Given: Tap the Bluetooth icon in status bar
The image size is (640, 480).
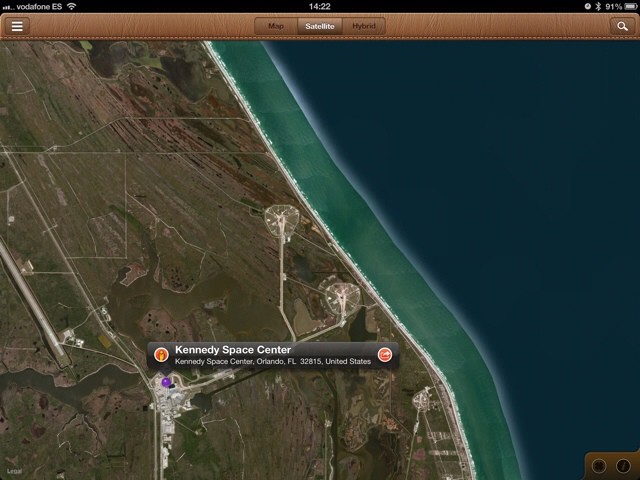Looking at the screenshot, I should (597, 6).
